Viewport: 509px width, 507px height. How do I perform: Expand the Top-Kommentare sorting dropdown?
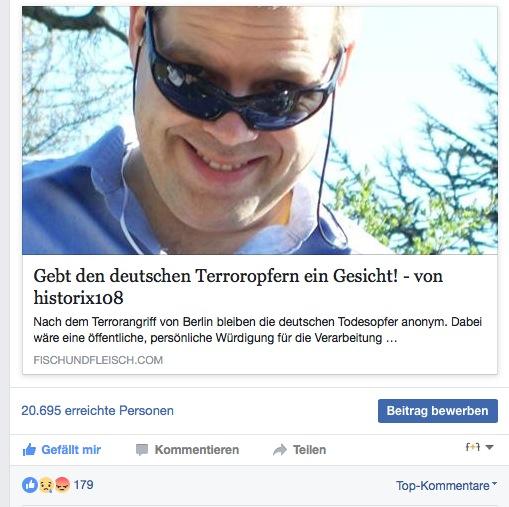446,486
